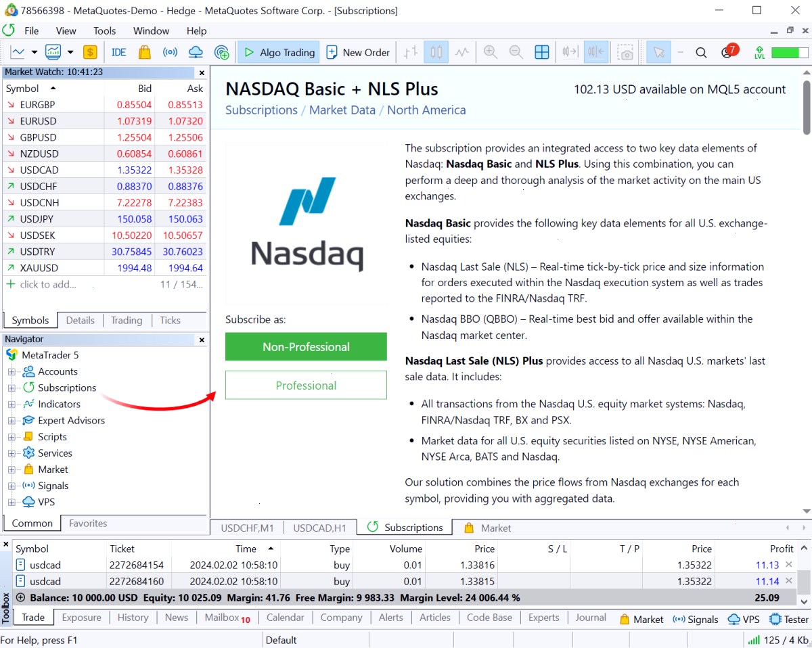Screen dimensions: 812x648
Task: Close the Market Watch panel
Action: [x=202, y=72]
